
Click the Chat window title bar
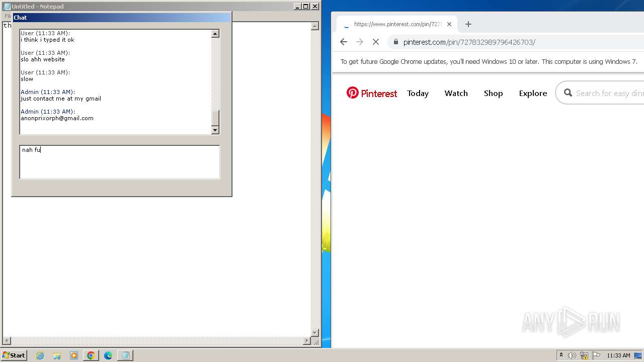(121, 18)
